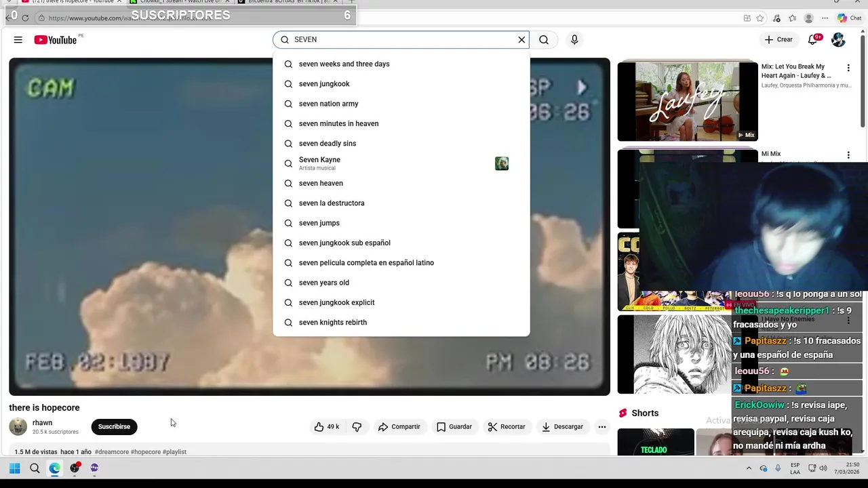Go to the YouTube home logo
The image size is (868, 488).
point(56,40)
